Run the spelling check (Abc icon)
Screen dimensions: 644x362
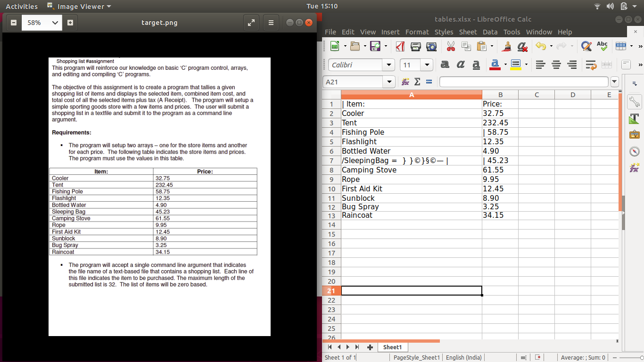pos(602,46)
